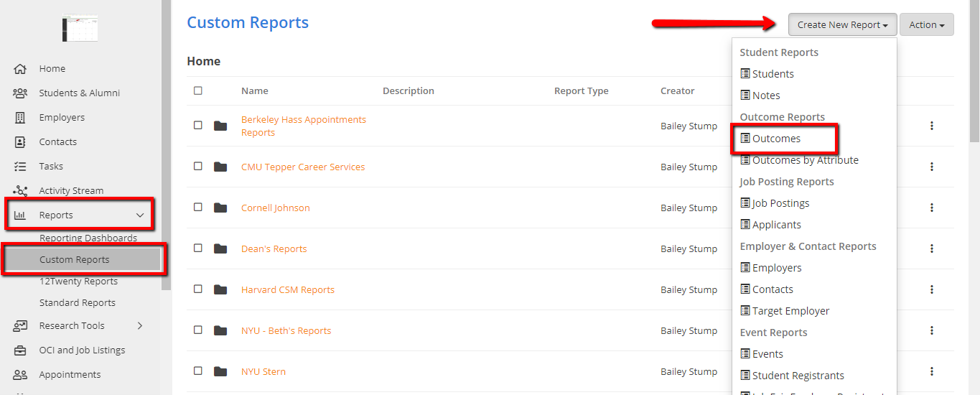The height and width of the screenshot is (395, 980).
Task: Click the Home icon in sidebar
Action: [20, 69]
